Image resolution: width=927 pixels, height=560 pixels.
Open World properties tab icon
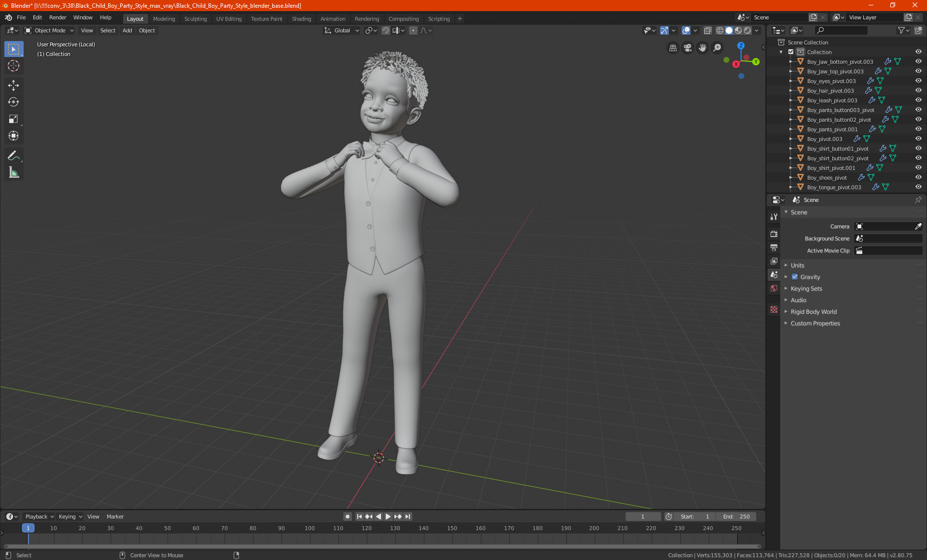coord(774,288)
